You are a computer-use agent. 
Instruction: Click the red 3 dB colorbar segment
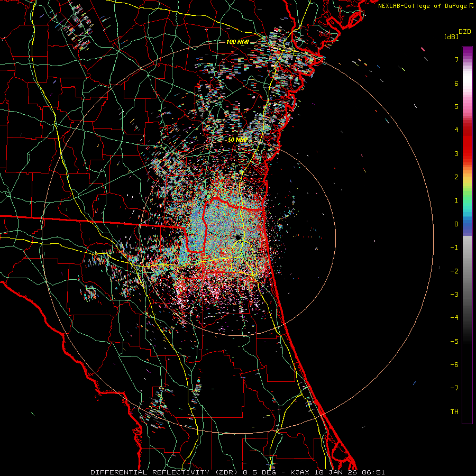(x=467, y=153)
